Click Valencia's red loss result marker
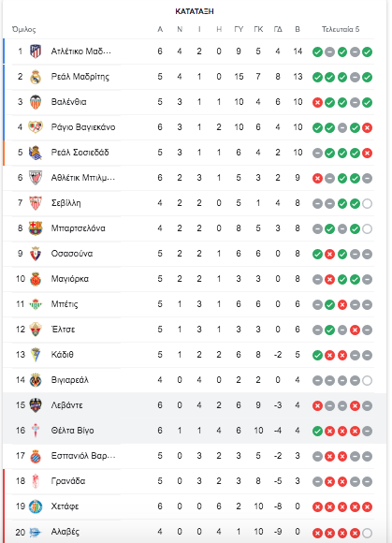 [317, 103]
